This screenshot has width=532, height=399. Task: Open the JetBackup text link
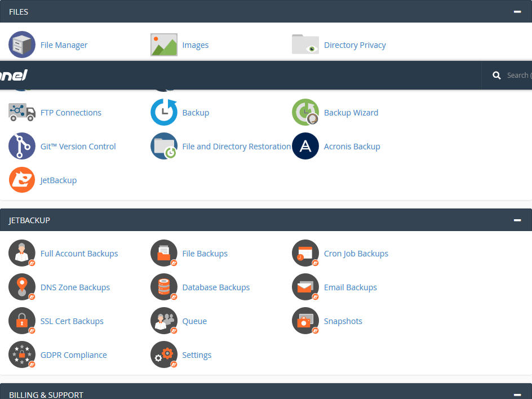pos(59,180)
